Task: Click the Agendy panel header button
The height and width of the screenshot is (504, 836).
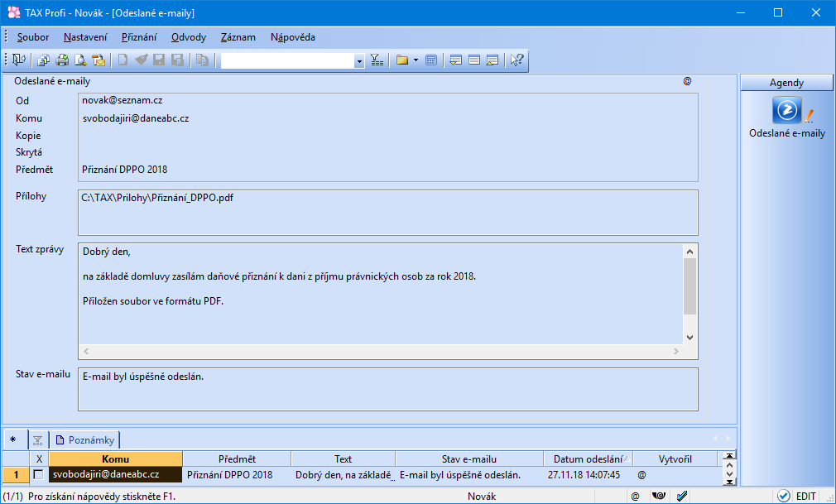Action: point(786,83)
